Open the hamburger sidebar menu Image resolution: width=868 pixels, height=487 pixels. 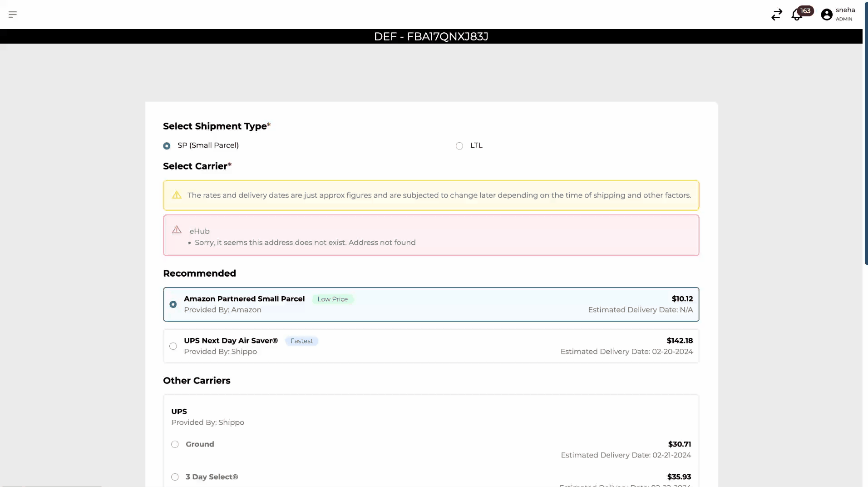[x=13, y=15]
